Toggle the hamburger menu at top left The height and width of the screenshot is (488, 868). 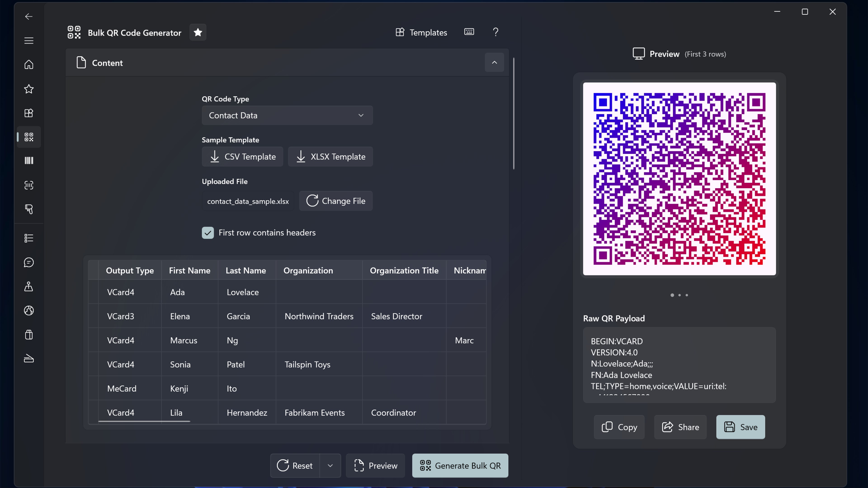pos(29,40)
